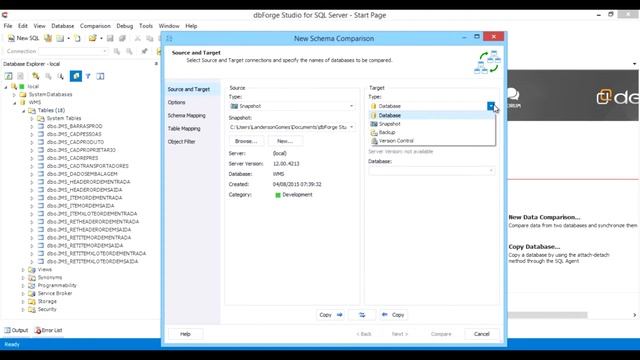This screenshot has height=360, width=640.
Task: Select dbo.JMS_CADPRODUTO table in tree
Action: [76, 142]
